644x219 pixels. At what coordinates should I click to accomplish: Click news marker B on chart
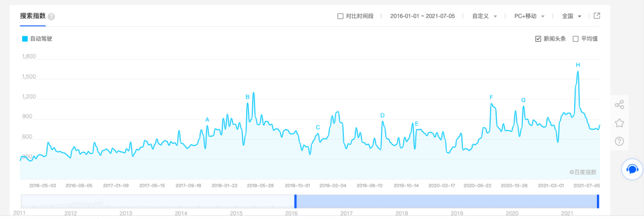coord(247,97)
